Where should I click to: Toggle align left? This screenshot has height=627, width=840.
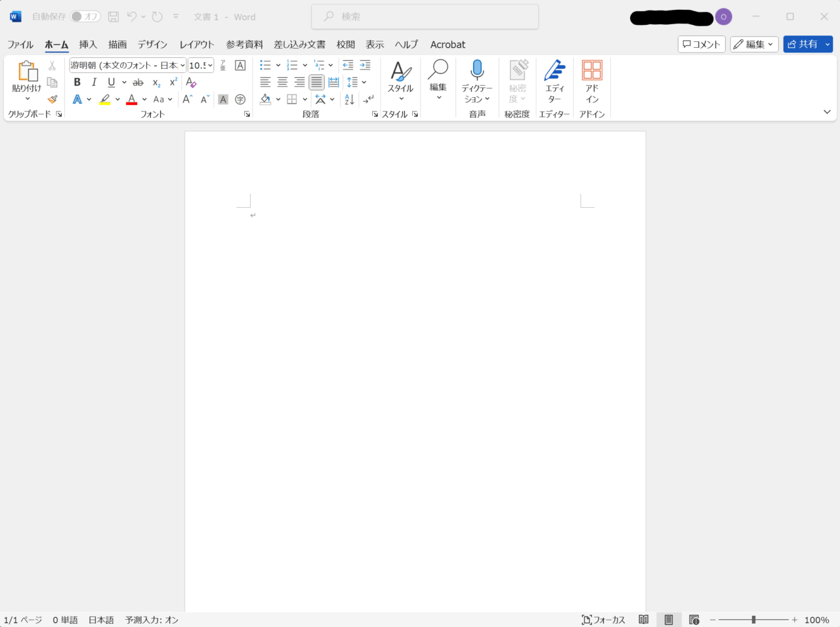265,82
